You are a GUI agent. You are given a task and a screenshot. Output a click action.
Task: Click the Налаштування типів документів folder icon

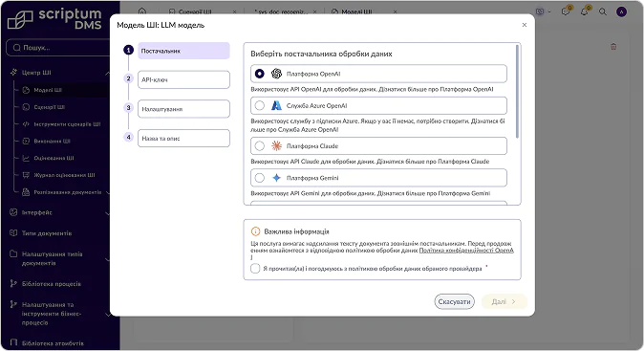(x=13, y=253)
